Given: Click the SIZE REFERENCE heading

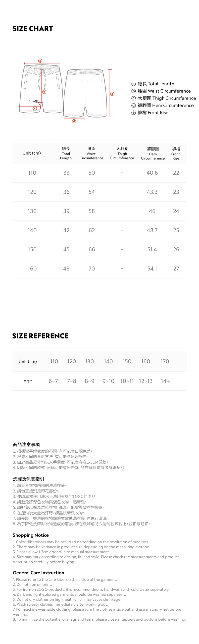Looking at the screenshot, I should click(x=40, y=336).
